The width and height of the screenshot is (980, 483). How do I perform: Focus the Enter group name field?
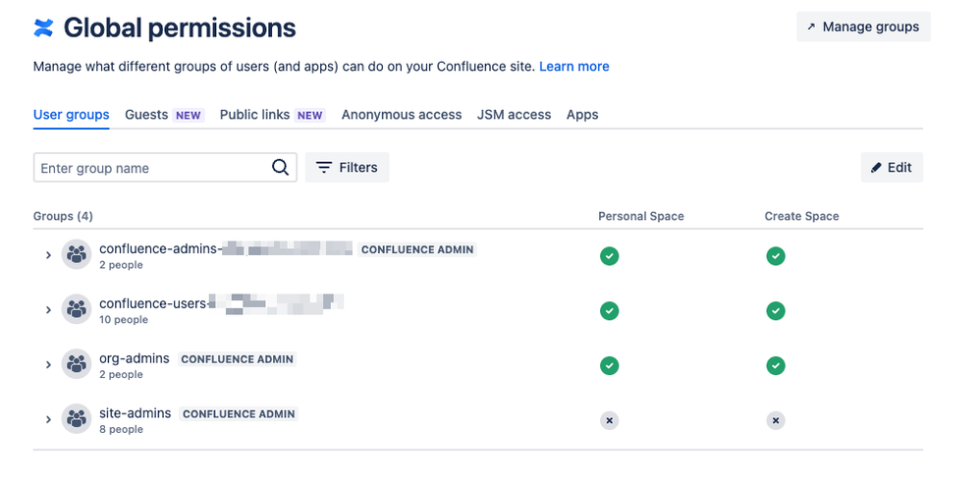tap(152, 168)
